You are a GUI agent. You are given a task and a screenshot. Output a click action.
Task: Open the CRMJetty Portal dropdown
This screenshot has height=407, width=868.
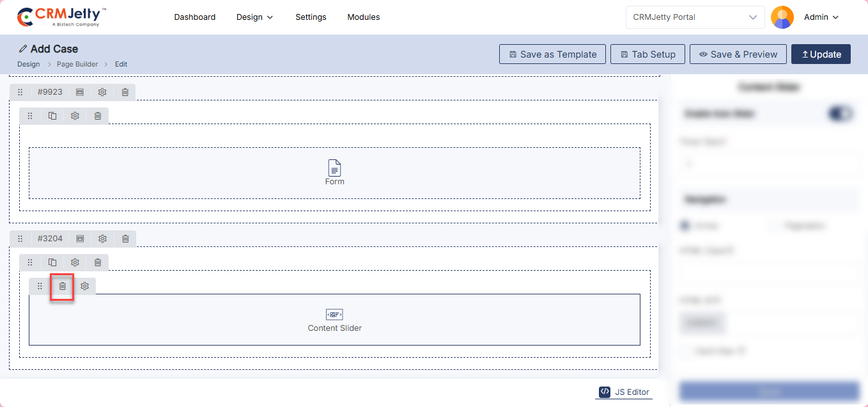coord(695,17)
